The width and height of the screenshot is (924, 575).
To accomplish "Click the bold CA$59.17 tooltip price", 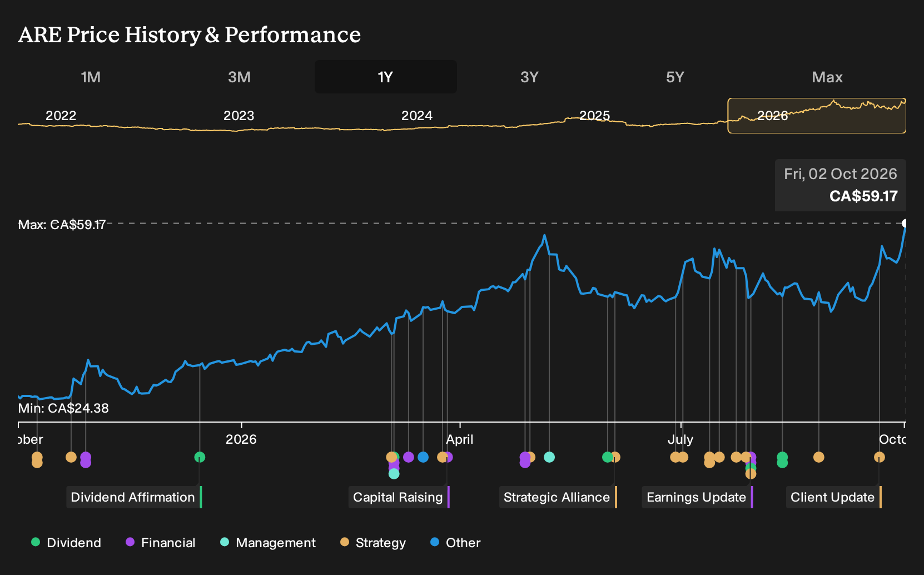I will coord(863,196).
